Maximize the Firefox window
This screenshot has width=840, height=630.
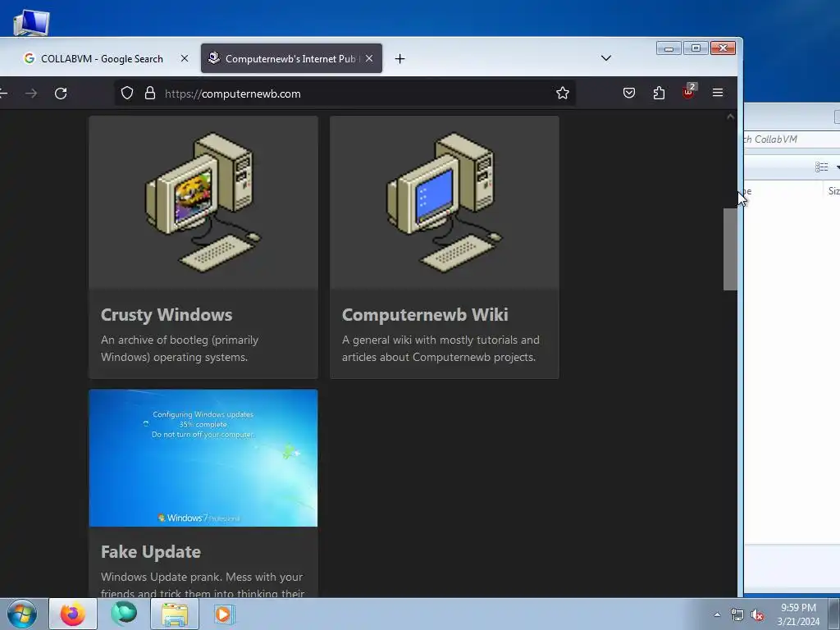[696, 48]
